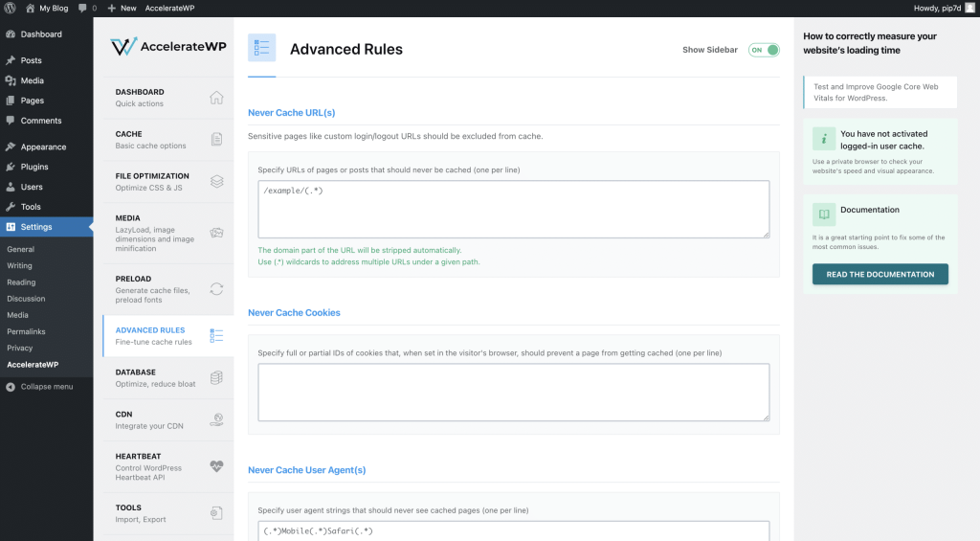Go to Permalinks settings submenu

coord(26,331)
